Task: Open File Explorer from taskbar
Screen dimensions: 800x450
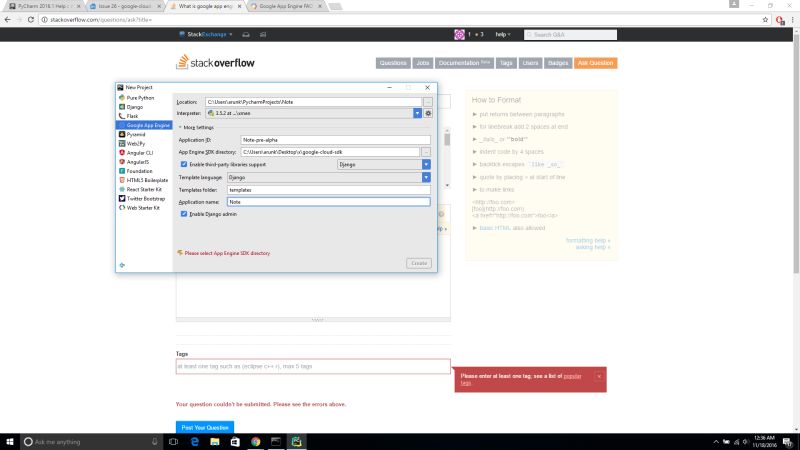Action: pyautogui.click(x=215, y=442)
